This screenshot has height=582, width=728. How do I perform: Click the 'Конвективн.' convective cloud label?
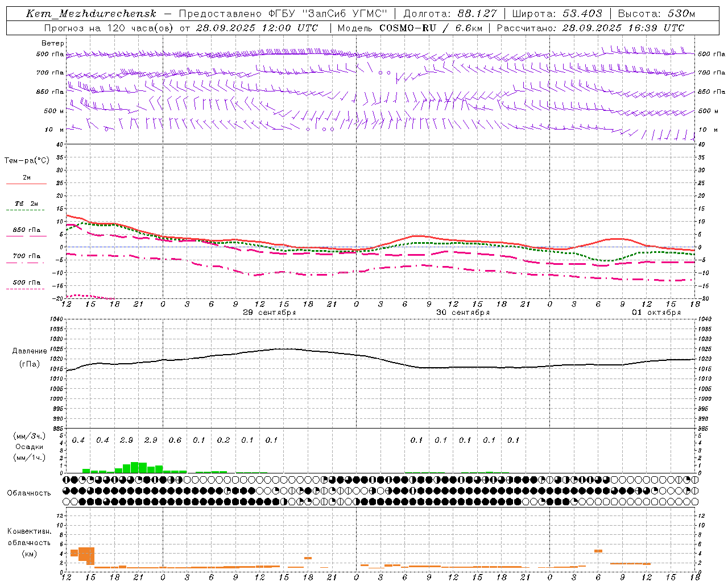point(30,531)
